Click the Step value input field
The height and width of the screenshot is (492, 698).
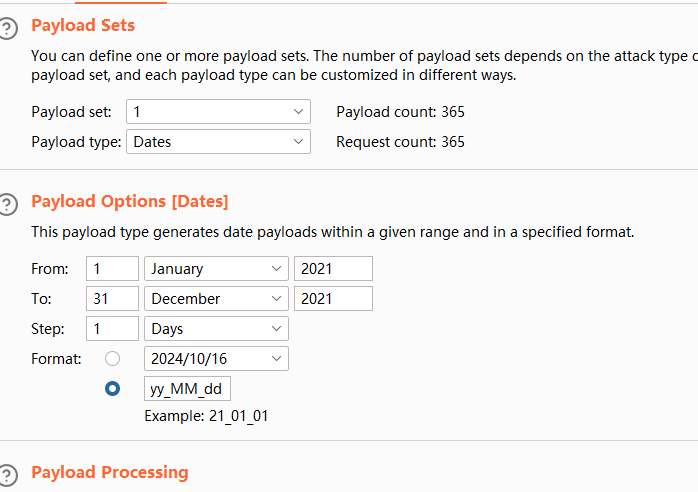point(112,329)
